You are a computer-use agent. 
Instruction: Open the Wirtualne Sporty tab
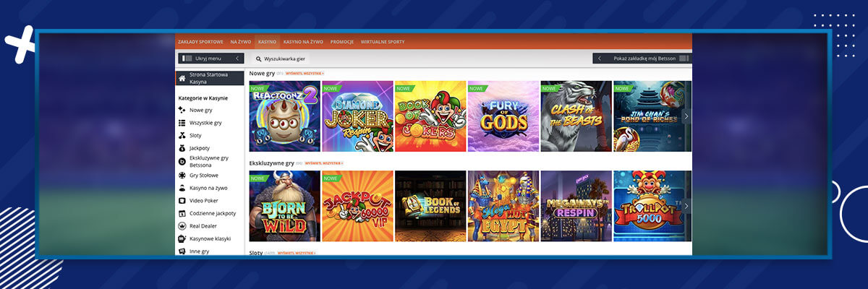click(x=381, y=42)
